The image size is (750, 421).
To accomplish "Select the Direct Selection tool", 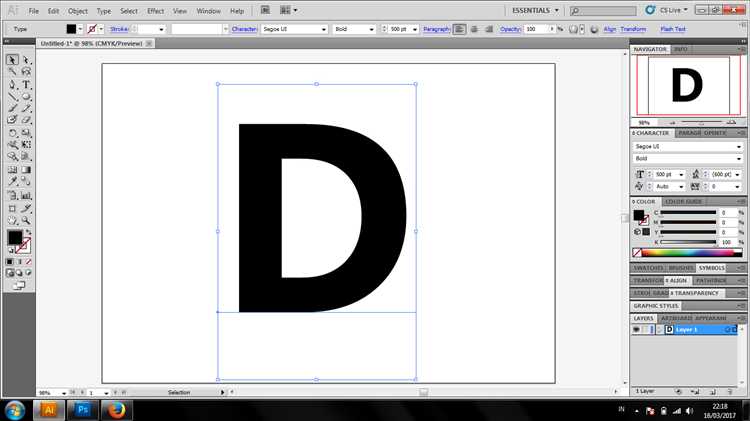I will 26,60.
